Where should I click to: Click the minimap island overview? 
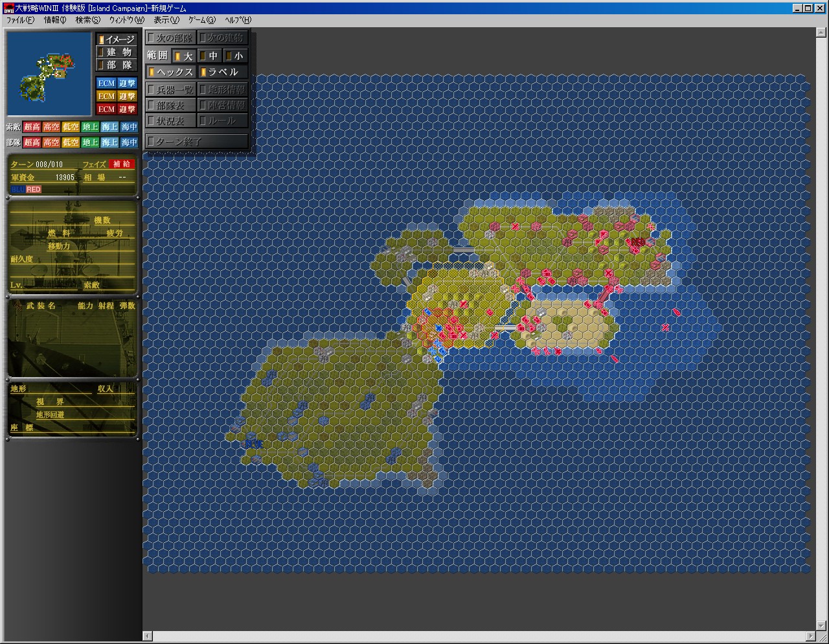click(x=49, y=74)
